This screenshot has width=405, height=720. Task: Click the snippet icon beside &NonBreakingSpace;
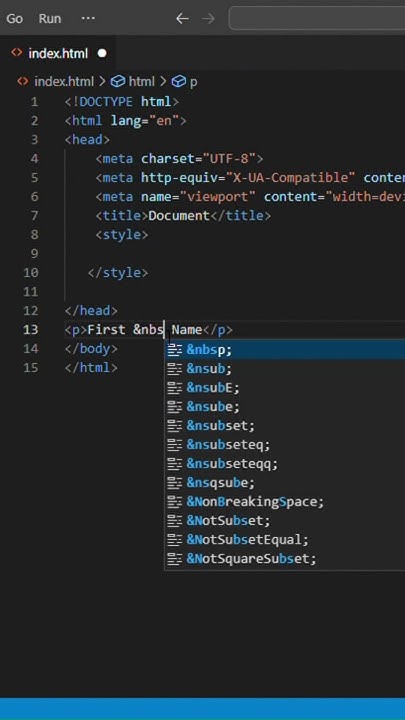pyautogui.click(x=175, y=502)
